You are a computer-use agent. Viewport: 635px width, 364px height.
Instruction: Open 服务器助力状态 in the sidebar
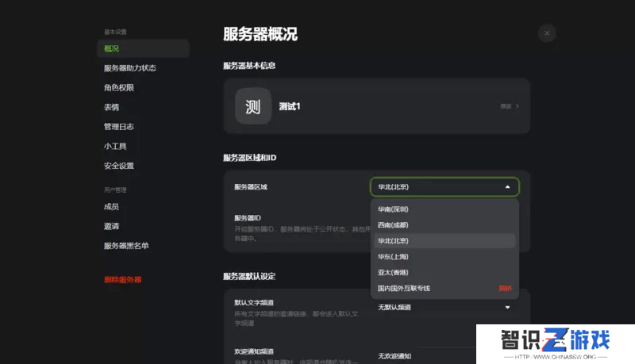coord(130,68)
